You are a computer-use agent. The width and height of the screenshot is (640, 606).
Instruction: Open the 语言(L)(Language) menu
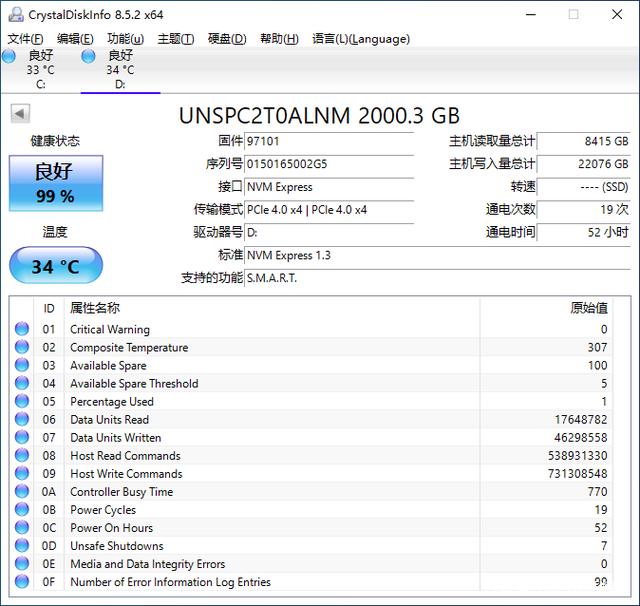(361, 39)
